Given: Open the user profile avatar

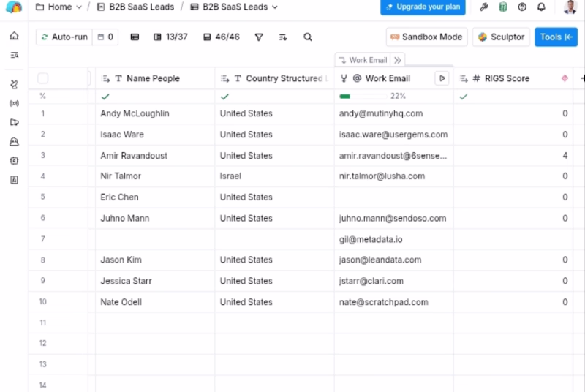Looking at the screenshot, I should 570,7.
